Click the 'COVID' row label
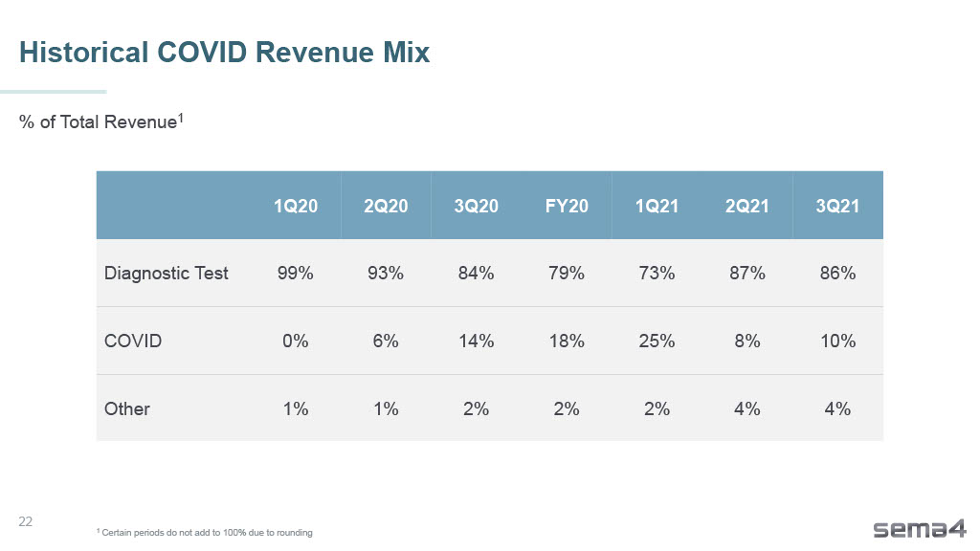 (x=133, y=342)
